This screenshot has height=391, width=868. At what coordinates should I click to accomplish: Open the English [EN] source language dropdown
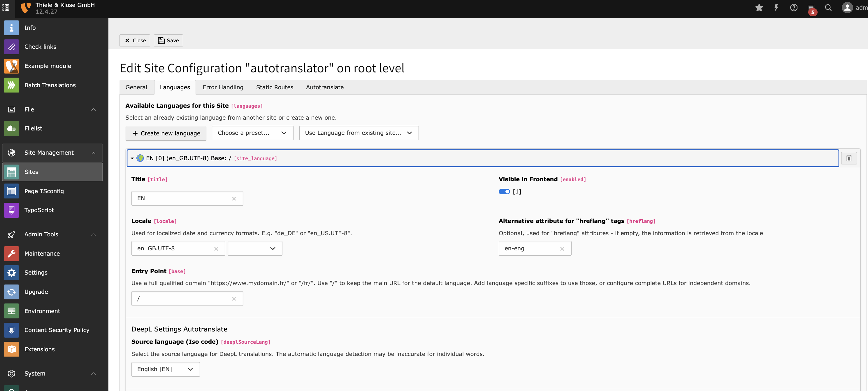point(166,369)
